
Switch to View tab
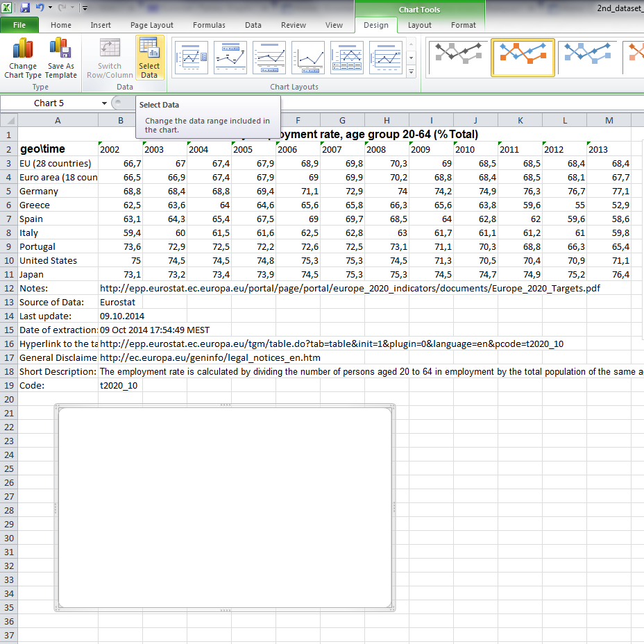pos(334,25)
